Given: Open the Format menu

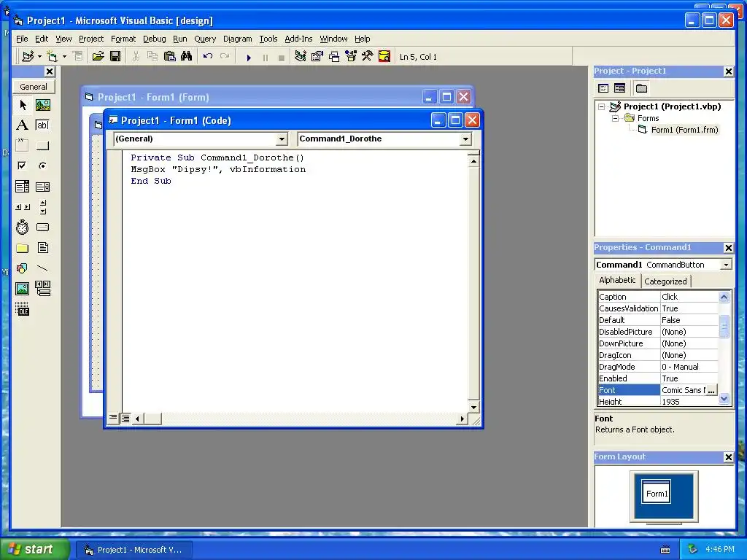Looking at the screenshot, I should coord(123,39).
